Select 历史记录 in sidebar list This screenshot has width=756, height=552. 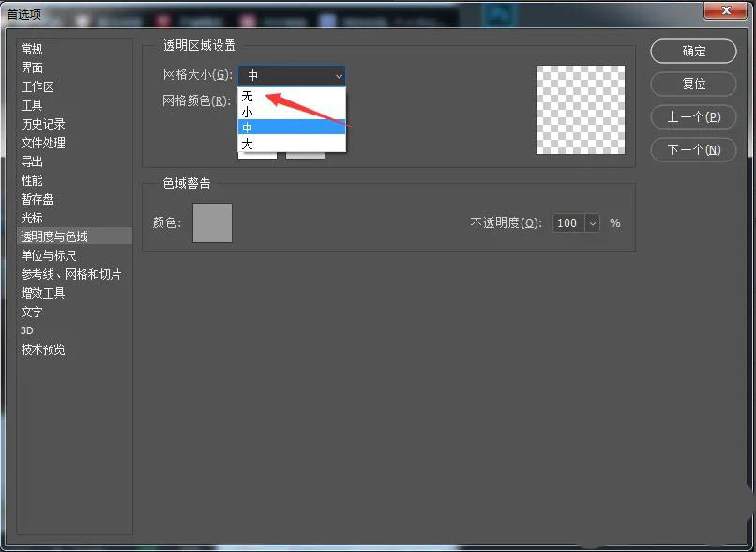tap(43, 125)
